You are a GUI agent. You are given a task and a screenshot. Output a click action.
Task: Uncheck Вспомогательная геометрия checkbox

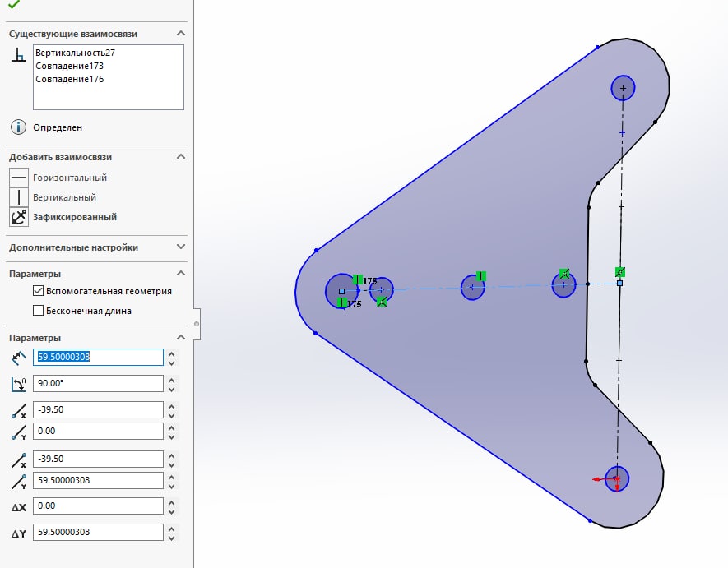pos(38,291)
